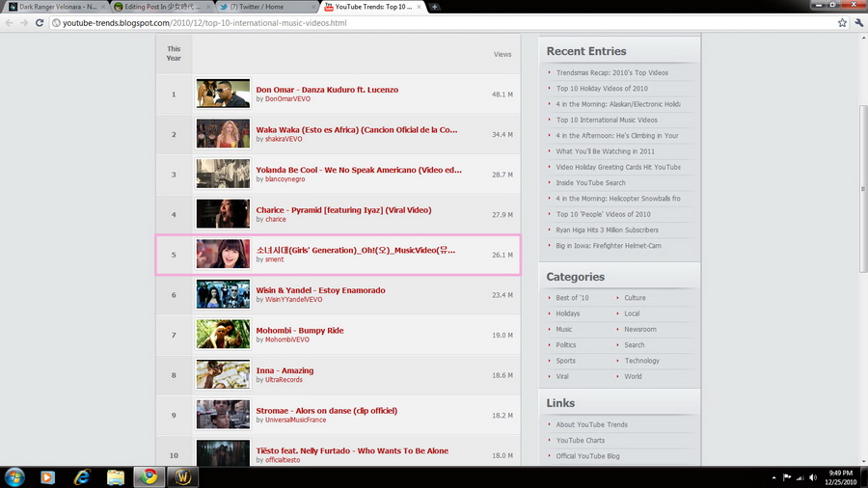The height and width of the screenshot is (488, 868).
Task: Open the Chrome wrench menu
Action: pos(858,23)
